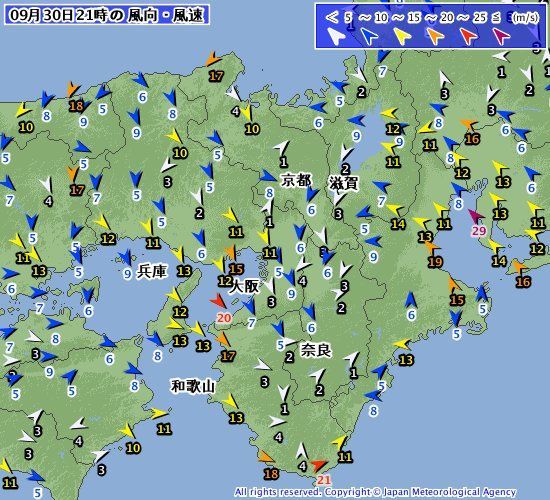Screen dimensions: 550x500
Task: Click the 和歌山 prefecture label
Action: (x=193, y=387)
